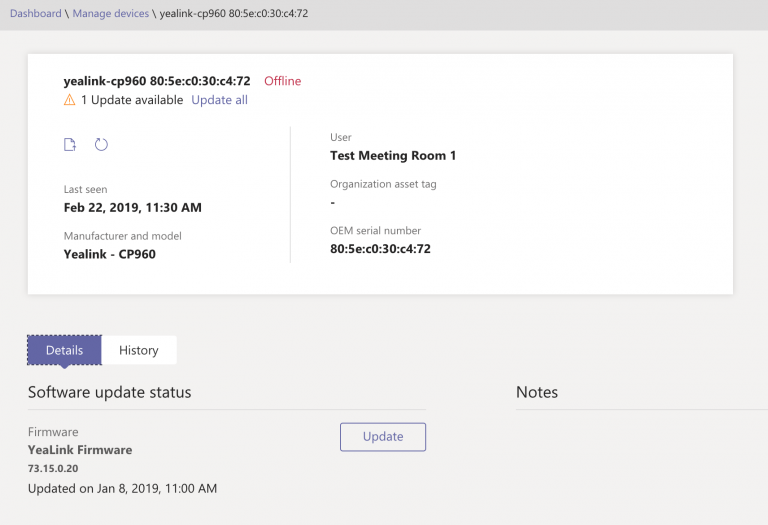
Task: Switch to the History tab
Action: click(x=139, y=350)
